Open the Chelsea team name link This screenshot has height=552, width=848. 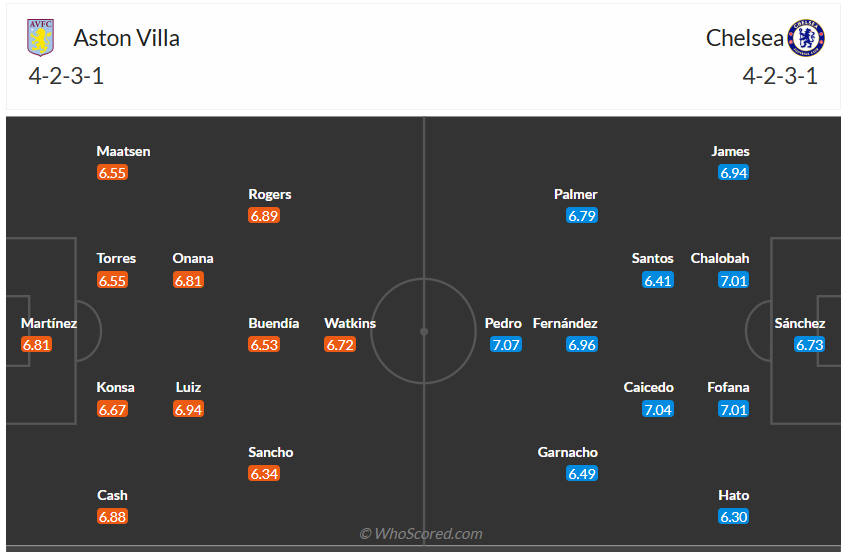coord(744,38)
